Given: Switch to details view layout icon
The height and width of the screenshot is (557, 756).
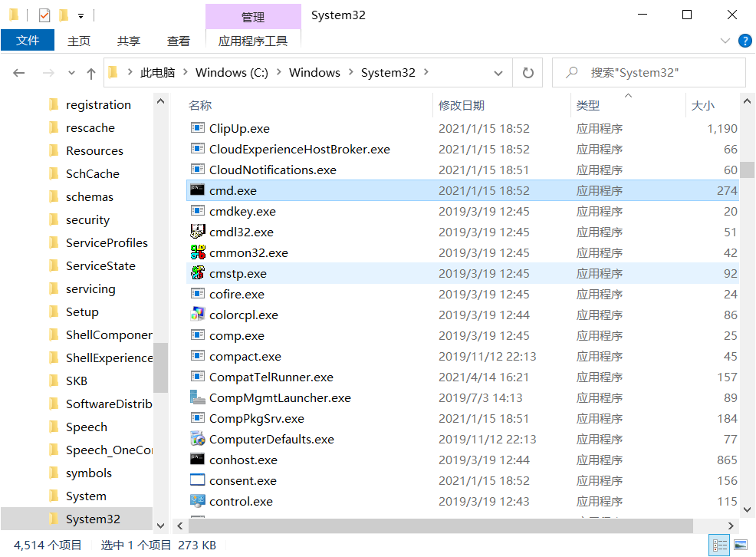Looking at the screenshot, I should [x=719, y=545].
